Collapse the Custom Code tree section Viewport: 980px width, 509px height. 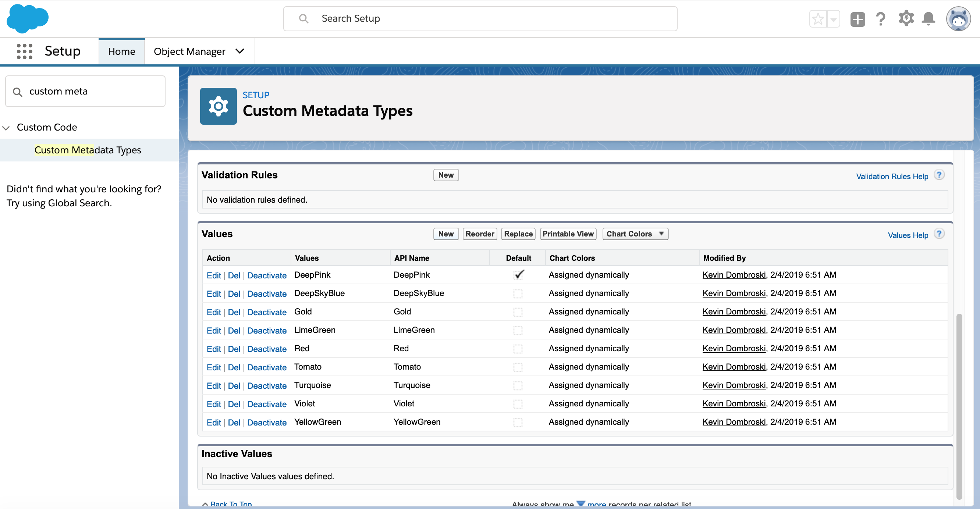tap(6, 128)
